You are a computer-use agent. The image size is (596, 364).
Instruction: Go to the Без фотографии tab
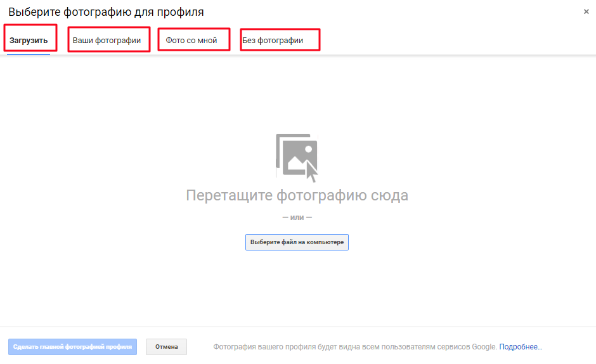click(x=273, y=41)
